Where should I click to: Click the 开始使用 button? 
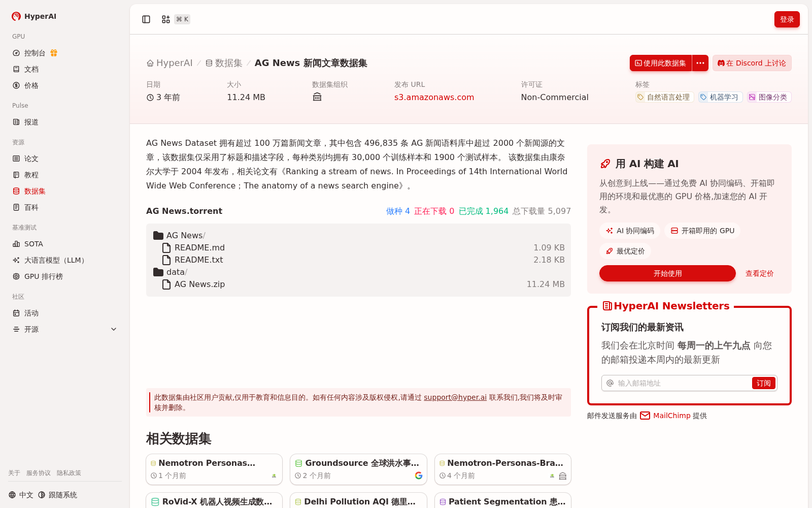coord(667,273)
